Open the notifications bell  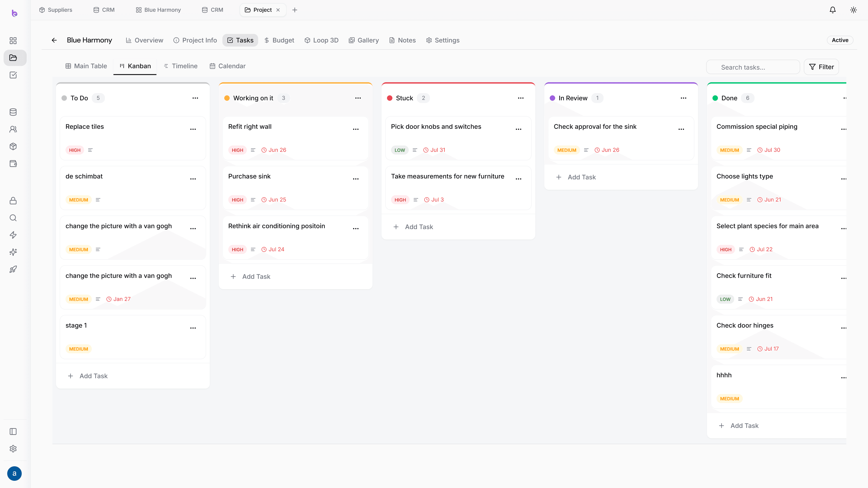click(833, 10)
